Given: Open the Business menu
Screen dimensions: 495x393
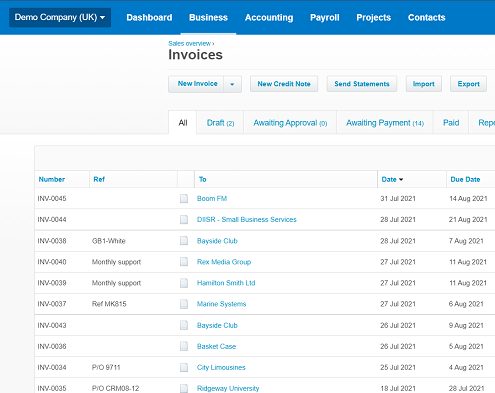Looking at the screenshot, I should 208,17.
